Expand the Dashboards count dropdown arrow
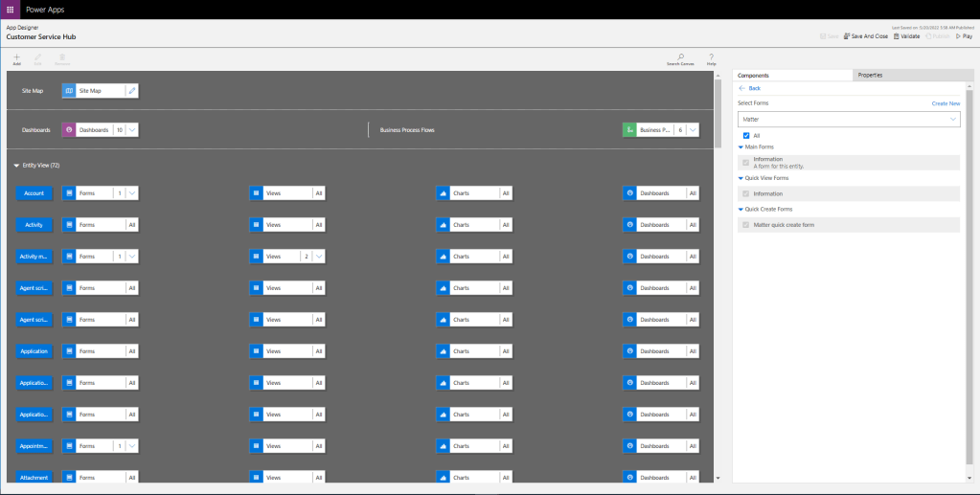980x495 pixels. coord(132,129)
